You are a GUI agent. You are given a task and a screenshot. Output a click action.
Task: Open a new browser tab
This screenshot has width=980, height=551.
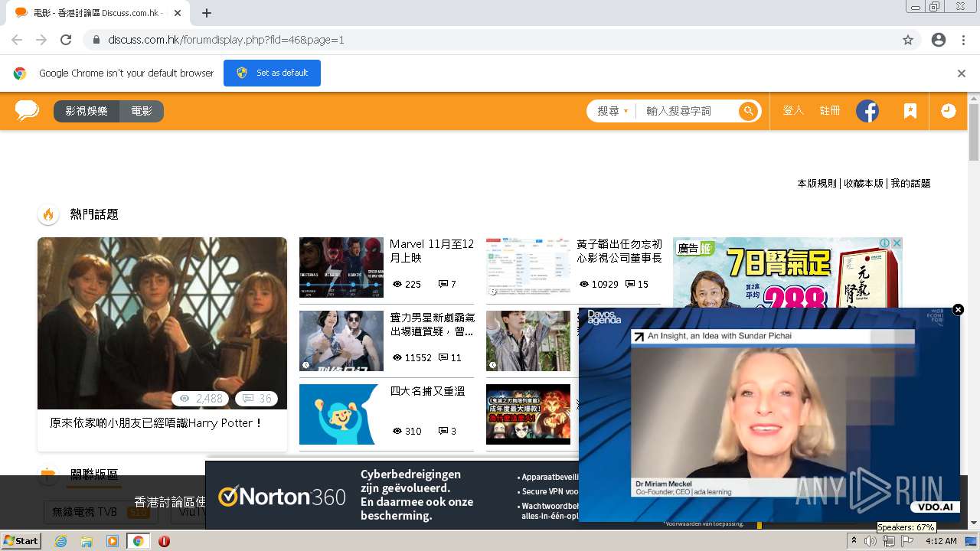(x=207, y=13)
